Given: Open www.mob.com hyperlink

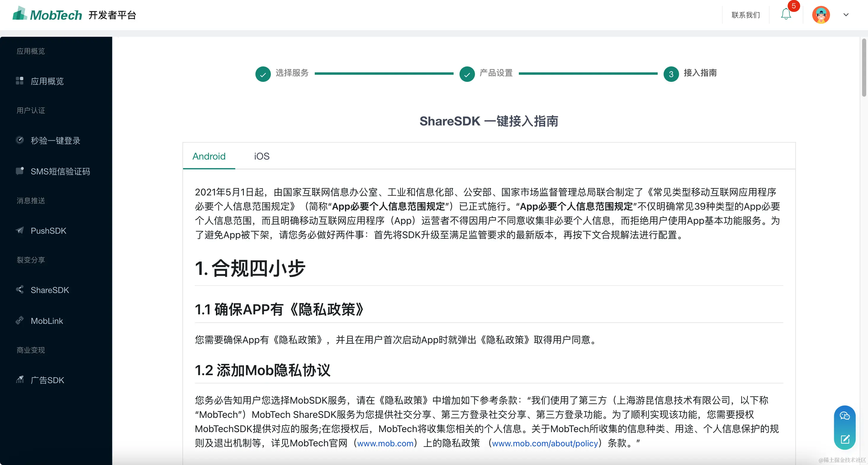Looking at the screenshot, I should [x=385, y=443].
